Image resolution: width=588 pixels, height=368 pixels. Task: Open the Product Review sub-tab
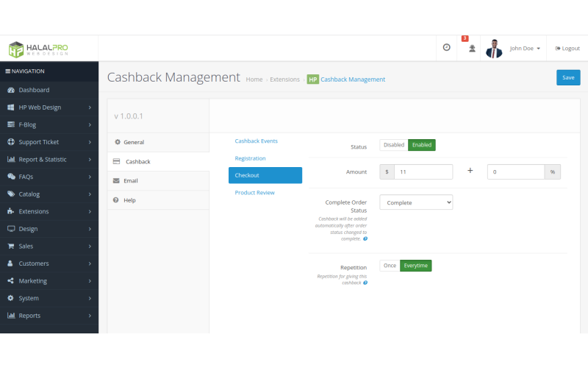pos(254,192)
